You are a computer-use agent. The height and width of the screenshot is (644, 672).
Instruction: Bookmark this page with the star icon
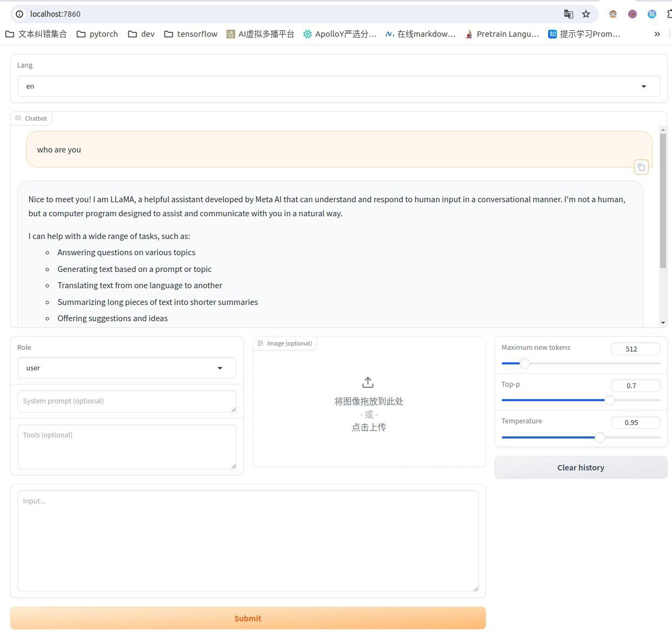click(x=586, y=14)
